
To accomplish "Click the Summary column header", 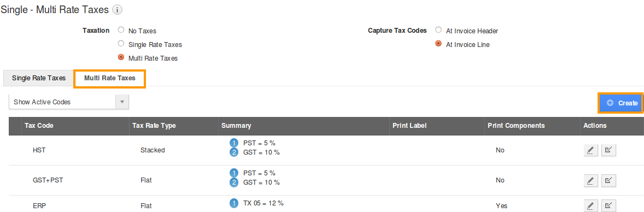I will [x=236, y=126].
